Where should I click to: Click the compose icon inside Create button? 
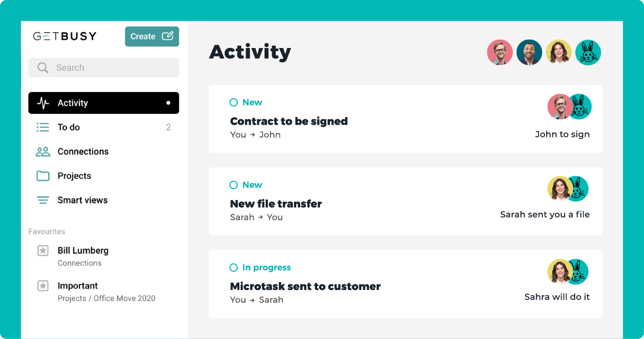pyautogui.click(x=167, y=36)
